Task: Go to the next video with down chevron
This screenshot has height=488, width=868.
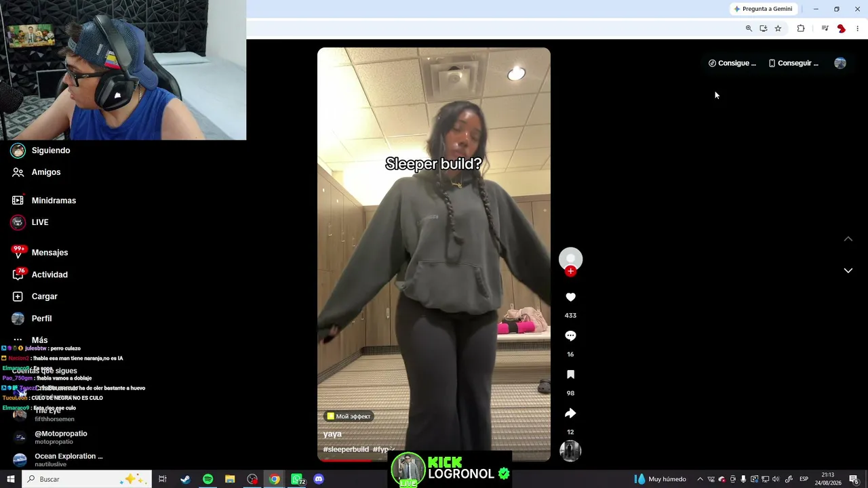Action: 848,270
